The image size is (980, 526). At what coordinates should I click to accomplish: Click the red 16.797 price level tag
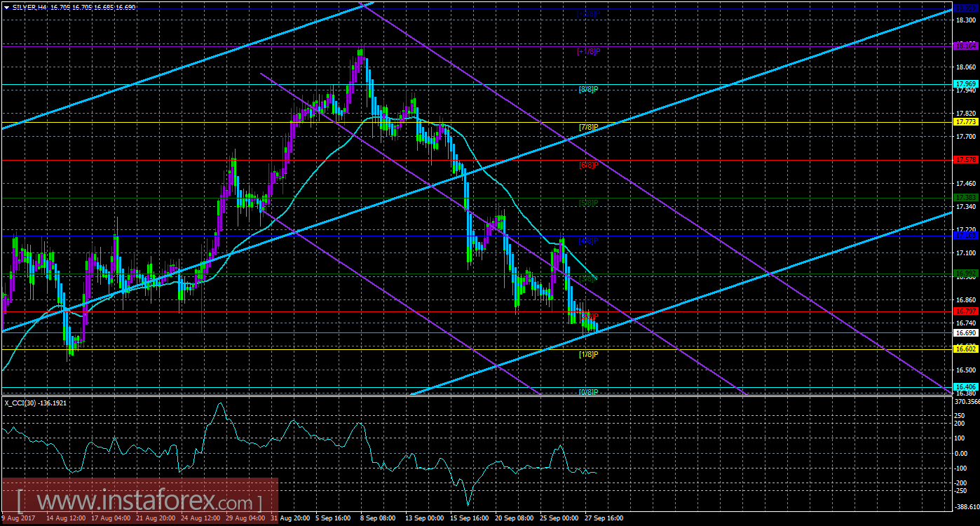(965, 311)
